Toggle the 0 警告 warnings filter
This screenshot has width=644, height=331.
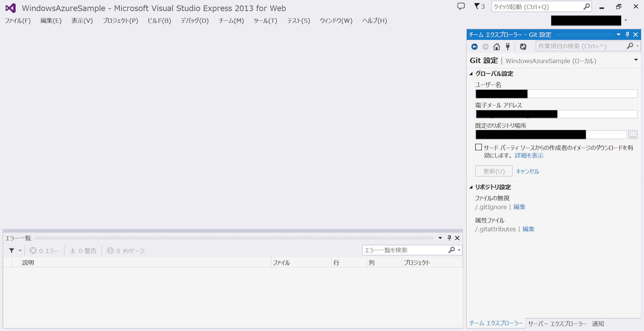(83, 251)
